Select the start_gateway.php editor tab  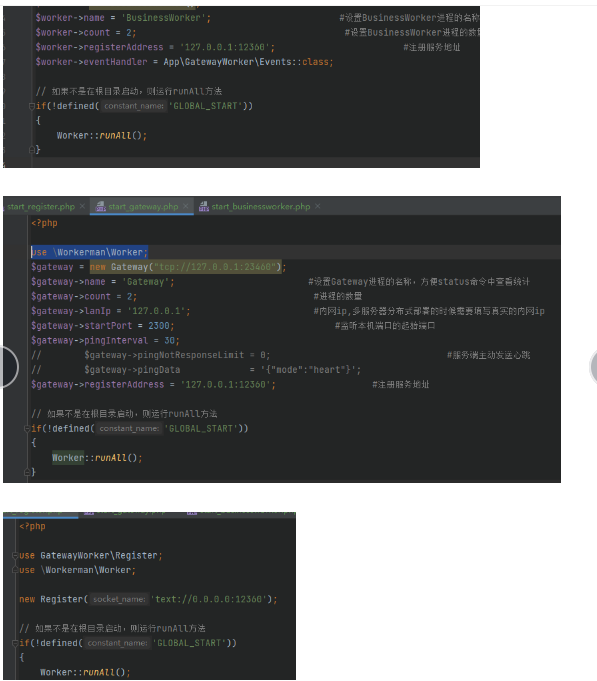[143, 207]
